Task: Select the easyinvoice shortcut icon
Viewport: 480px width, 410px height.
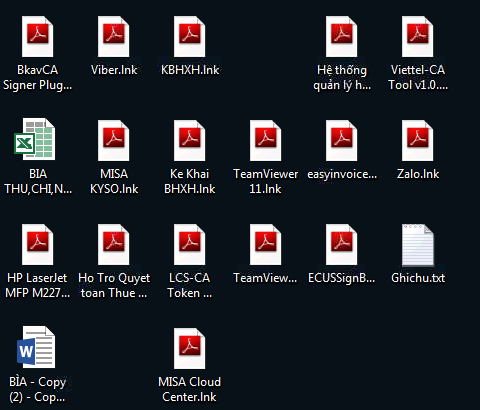Action: click(x=342, y=141)
